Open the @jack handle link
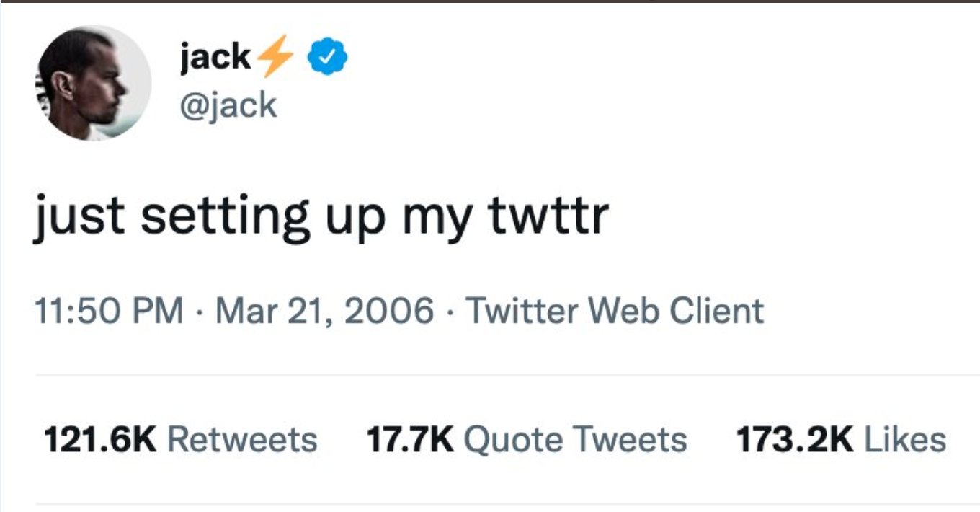 pos(228,106)
